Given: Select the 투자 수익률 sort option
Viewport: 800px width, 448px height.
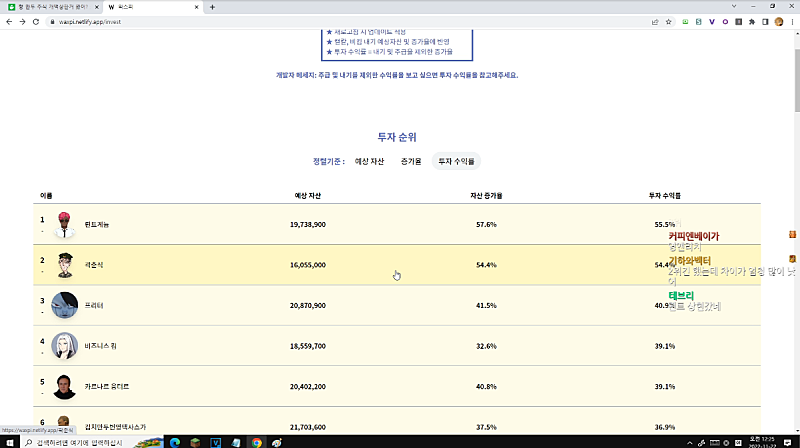Looking at the screenshot, I should [456, 161].
